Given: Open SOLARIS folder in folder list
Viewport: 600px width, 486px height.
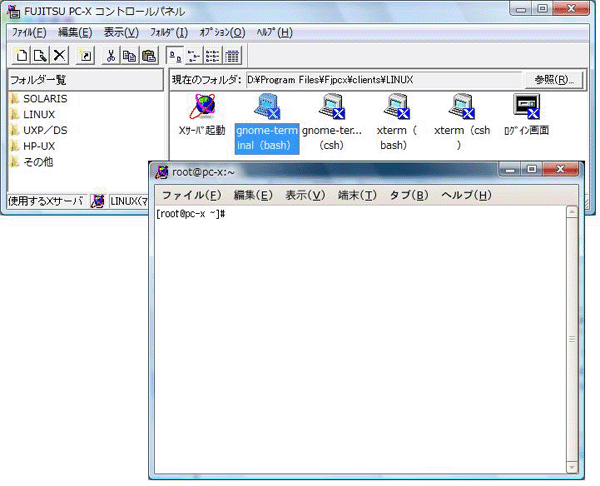Looking at the screenshot, I should click(39, 99).
